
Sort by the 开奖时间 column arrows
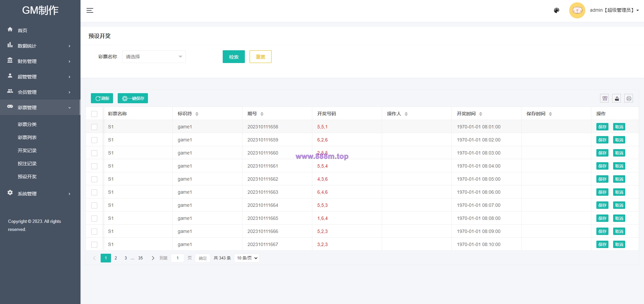click(481, 114)
